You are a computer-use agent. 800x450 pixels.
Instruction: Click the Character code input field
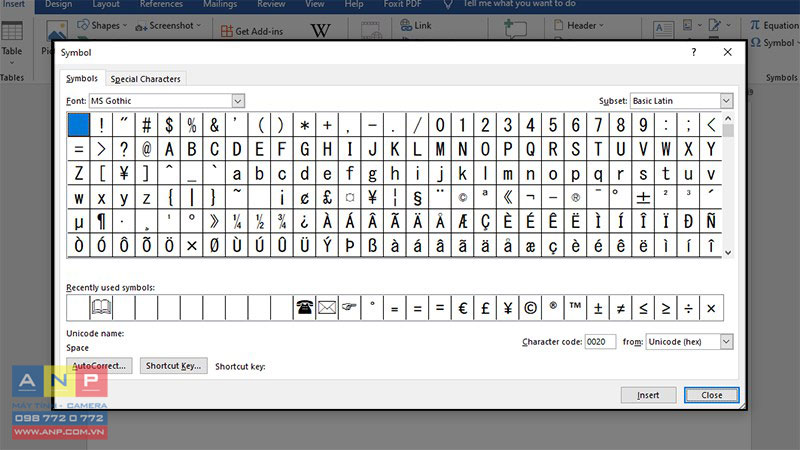(x=600, y=341)
